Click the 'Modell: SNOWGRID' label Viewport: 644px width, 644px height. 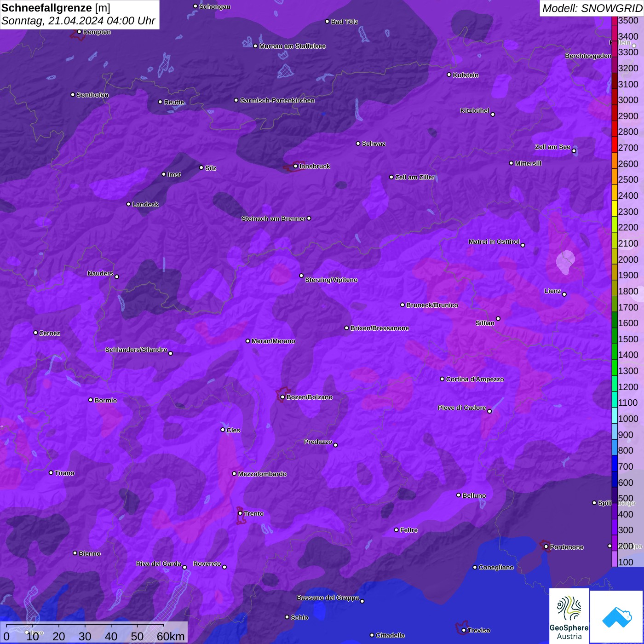[592, 8]
